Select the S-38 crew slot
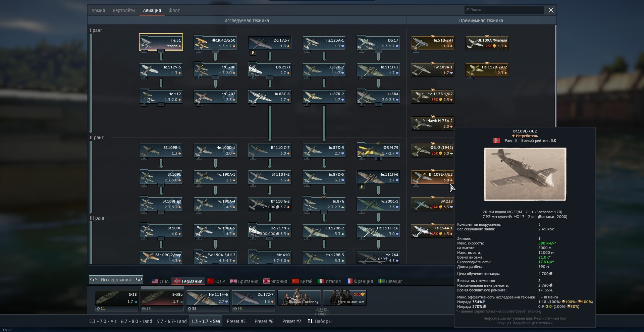 116,300
